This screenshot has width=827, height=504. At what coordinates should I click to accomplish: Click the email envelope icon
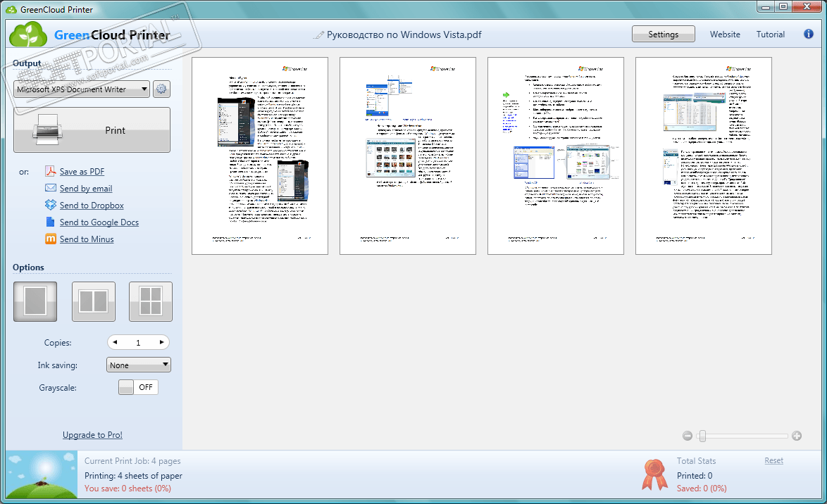(x=51, y=188)
